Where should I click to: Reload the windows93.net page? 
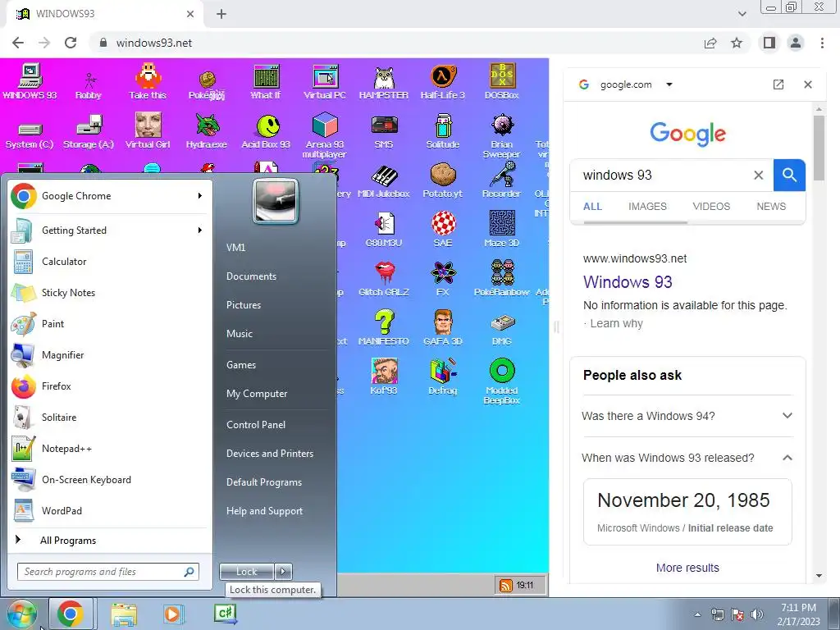coord(71,43)
